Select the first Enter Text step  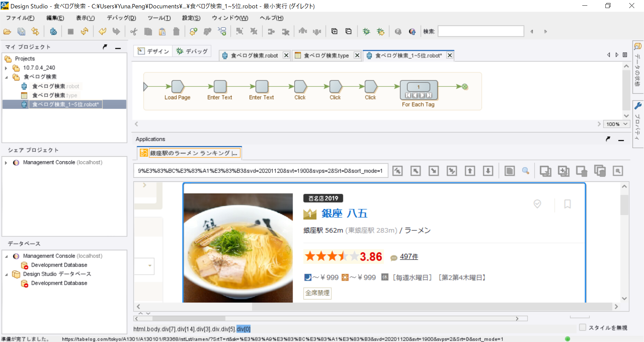[x=220, y=87]
